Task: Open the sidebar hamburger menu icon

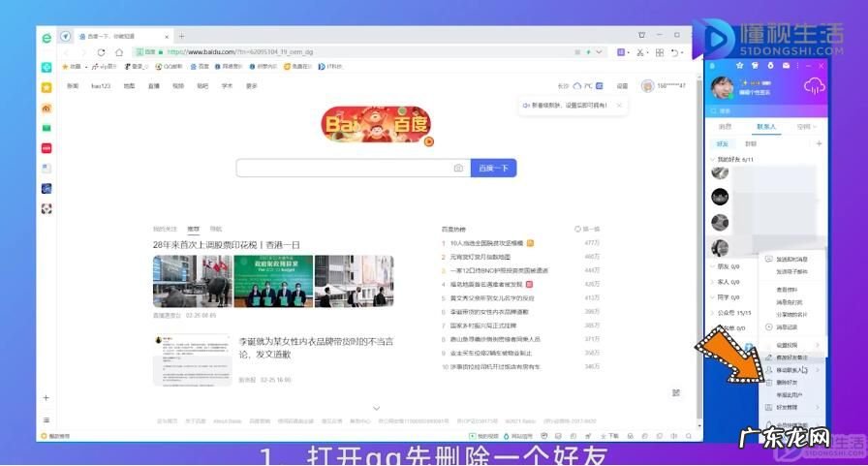Action: (x=46, y=420)
